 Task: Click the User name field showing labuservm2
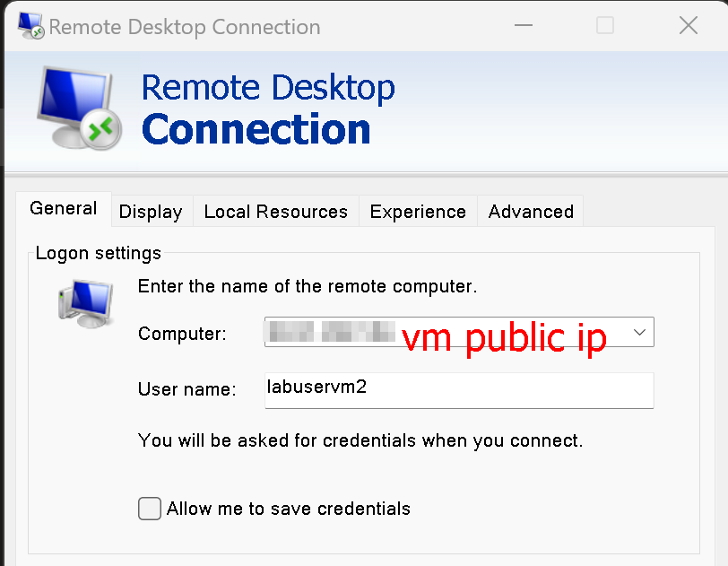pos(459,390)
